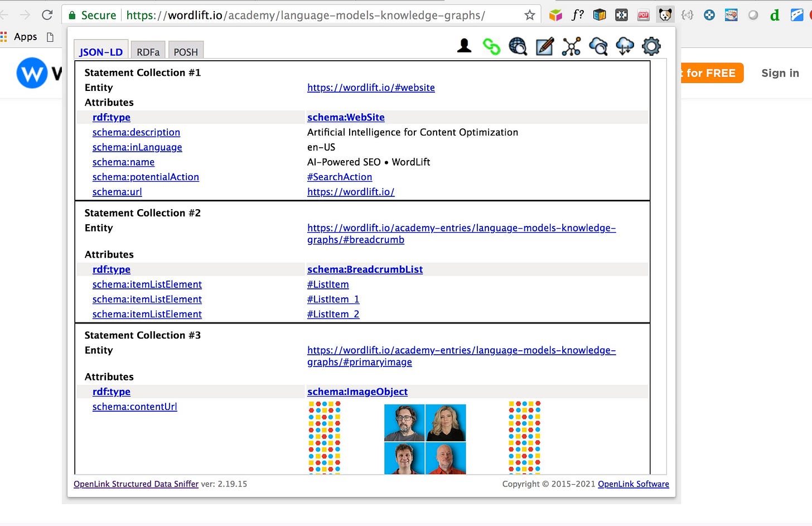Click the blue circle cross extension icon
Viewport: 812px width, 526px height.
(709, 15)
